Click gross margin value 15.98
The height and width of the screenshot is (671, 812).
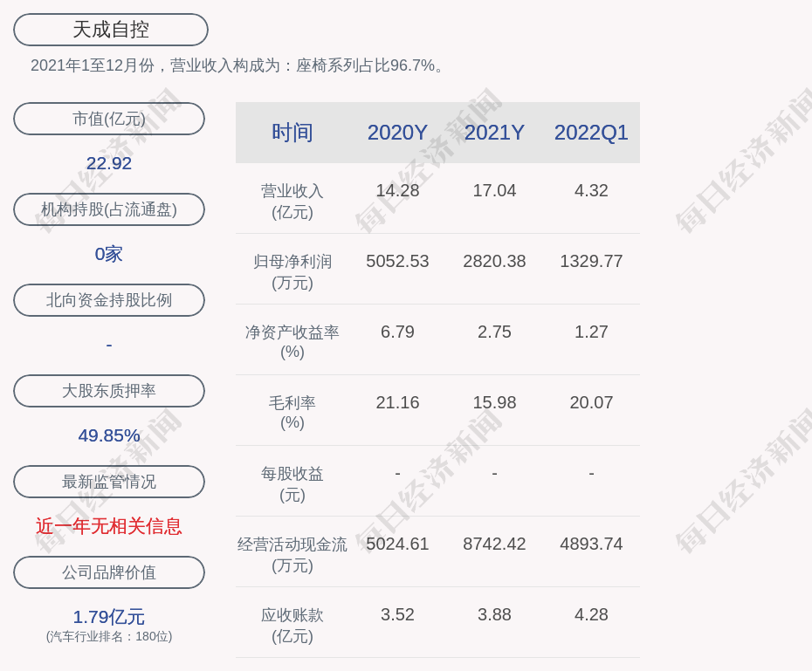tap(494, 402)
